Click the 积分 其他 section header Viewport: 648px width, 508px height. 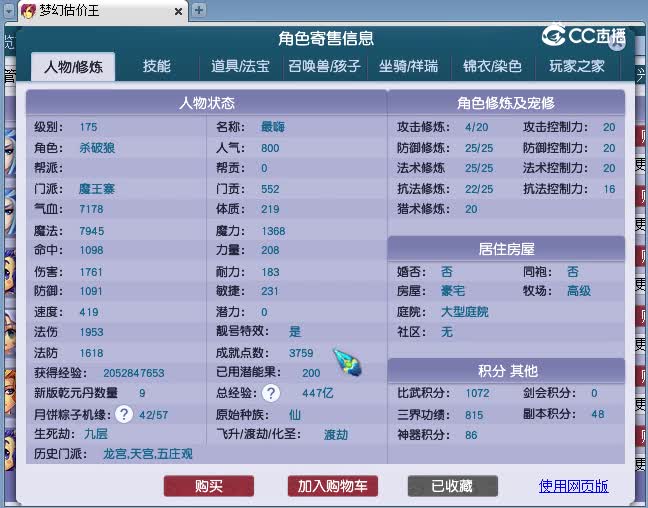tap(506, 371)
